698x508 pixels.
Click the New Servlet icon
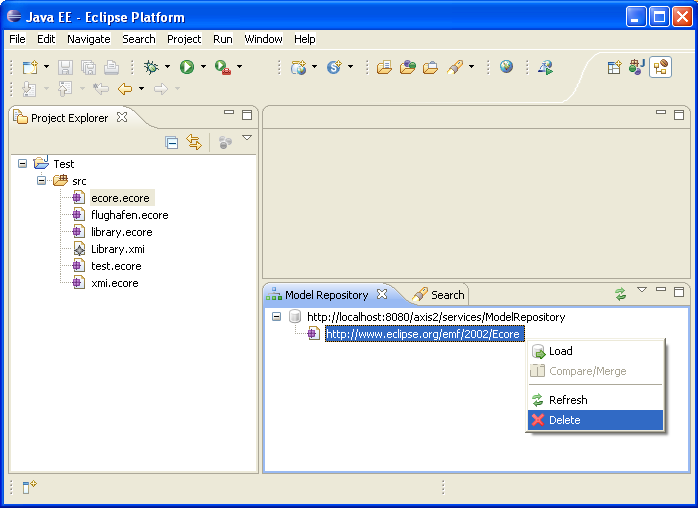tap(334, 67)
